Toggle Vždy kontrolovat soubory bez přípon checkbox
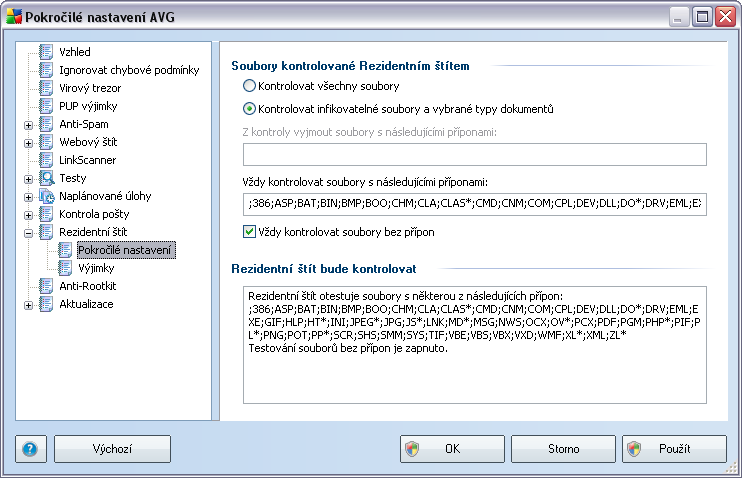 coord(249,231)
